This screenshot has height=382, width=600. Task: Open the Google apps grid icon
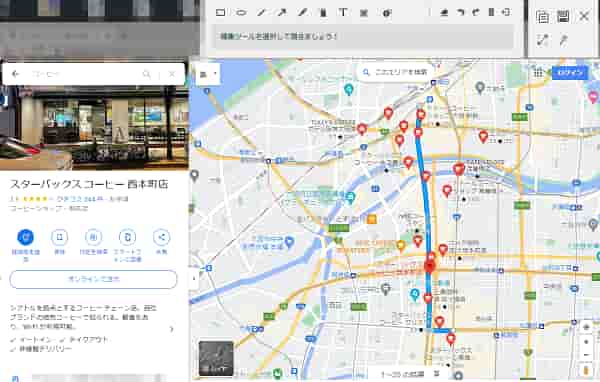538,72
